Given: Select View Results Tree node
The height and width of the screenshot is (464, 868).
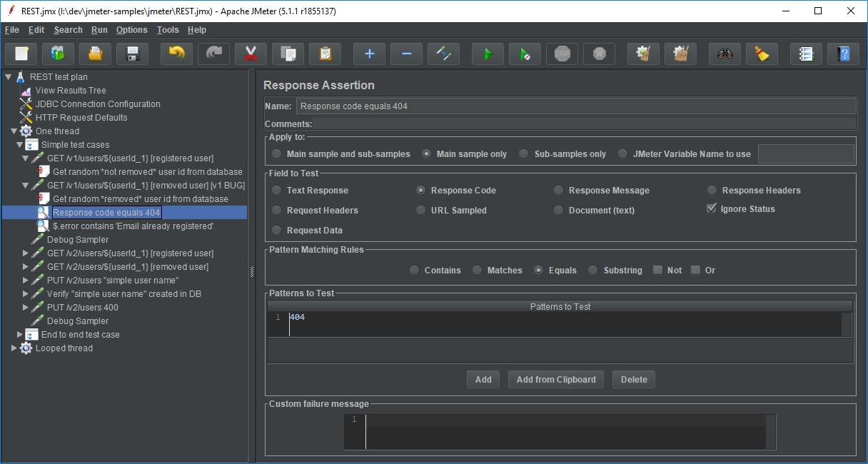Looking at the screenshot, I should click(x=71, y=91).
